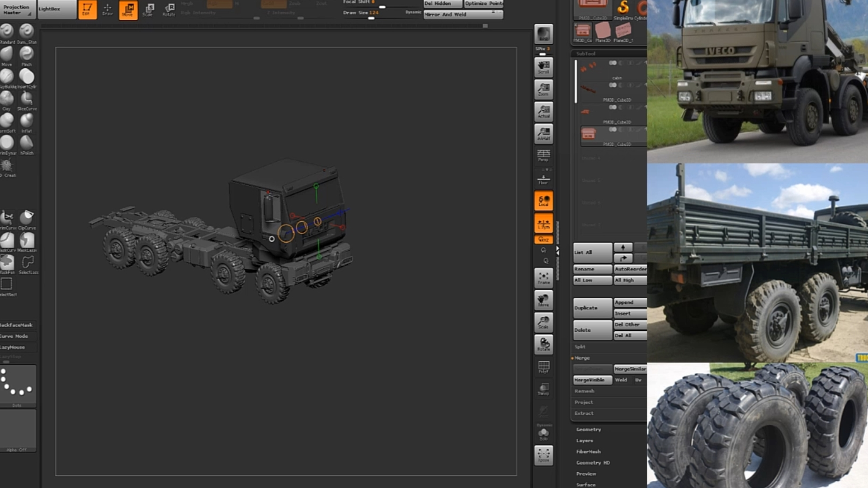Toggle the Persp perspective mode
Viewport: 868px width, 488px height.
pos(543,155)
